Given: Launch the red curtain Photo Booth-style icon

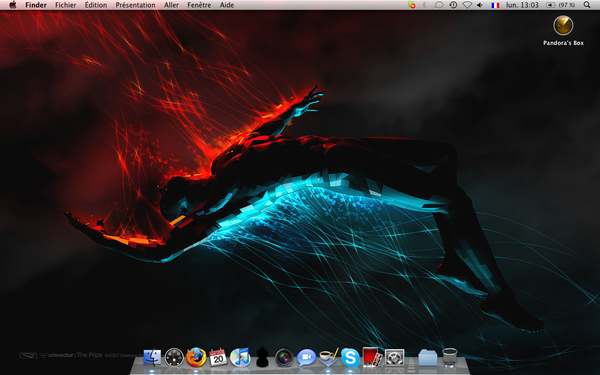Looking at the screenshot, I should (372, 357).
